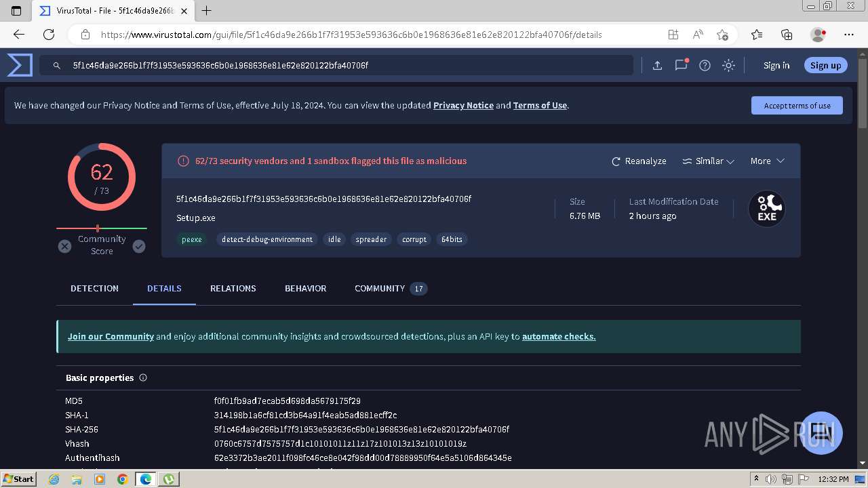Click the 64bits tag
The width and height of the screenshot is (868, 488).
tap(452, 239)
